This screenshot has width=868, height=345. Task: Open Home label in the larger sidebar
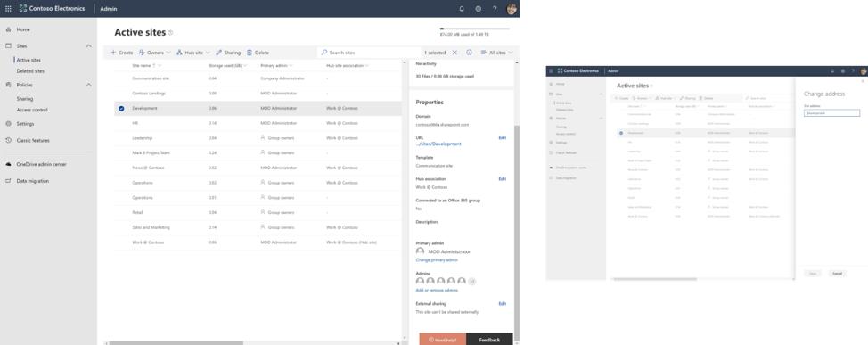click(23, 29)
